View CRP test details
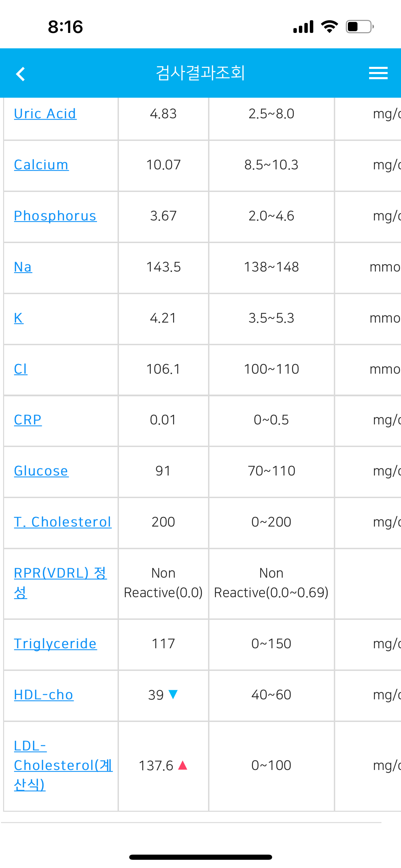This screenshot has width=401, height=868. [x=28, y=420]
